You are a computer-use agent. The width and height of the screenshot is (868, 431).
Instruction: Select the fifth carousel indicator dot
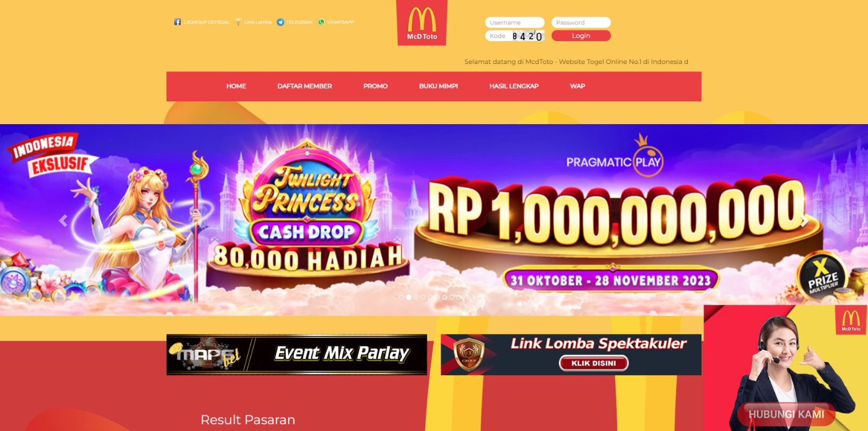point(430,297)
